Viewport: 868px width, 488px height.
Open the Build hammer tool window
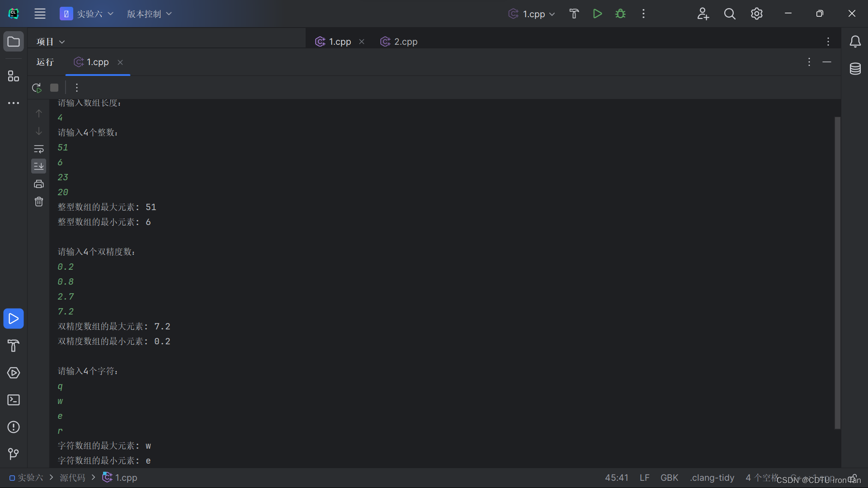(x=14, y=346)
